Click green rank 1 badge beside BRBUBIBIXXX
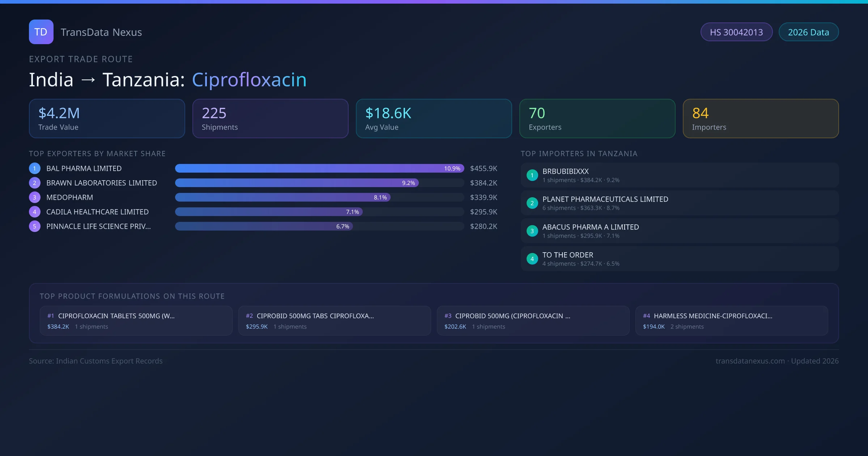 [x=532, y=175]
